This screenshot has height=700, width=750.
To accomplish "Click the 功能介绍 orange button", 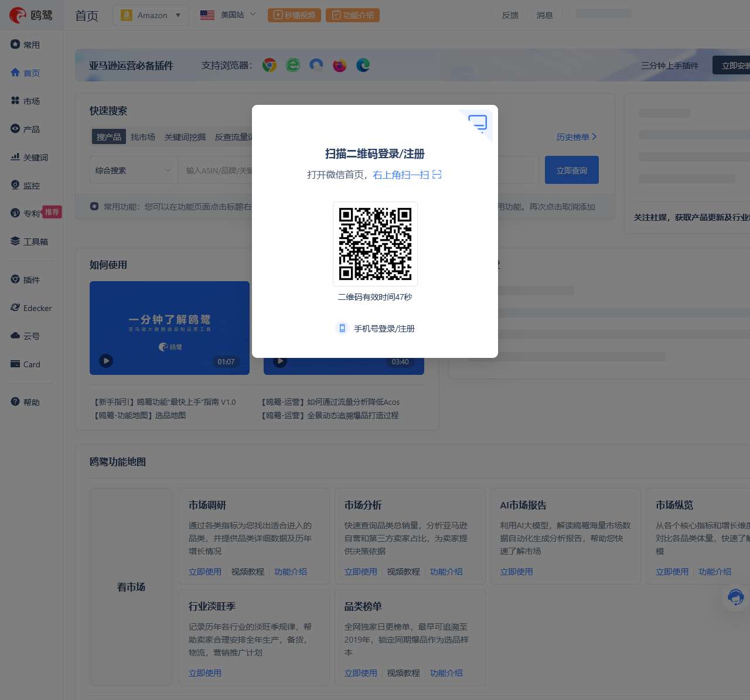I will pyautogui.click(x=353, y=15).
